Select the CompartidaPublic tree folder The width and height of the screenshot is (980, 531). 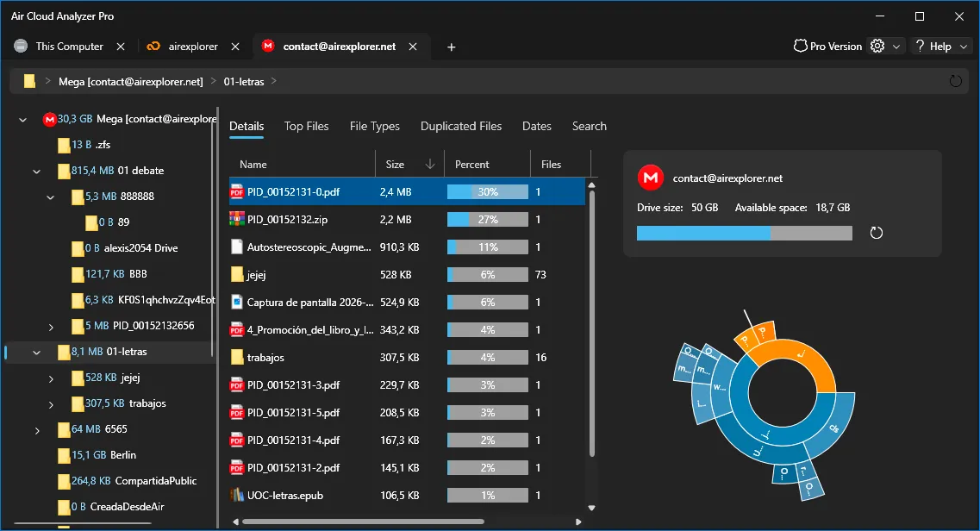(128, 481)
